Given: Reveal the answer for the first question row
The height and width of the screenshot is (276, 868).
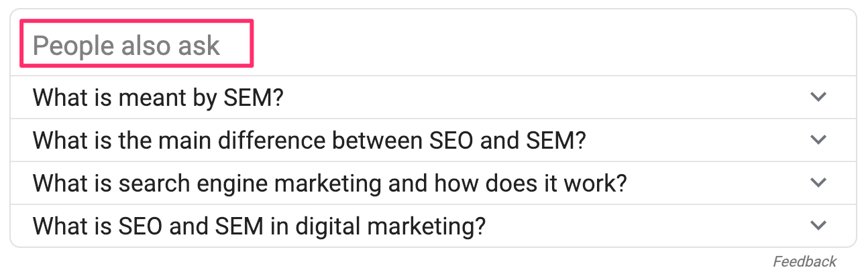Looking at the screenshot, I should click(x=429, y=97).
